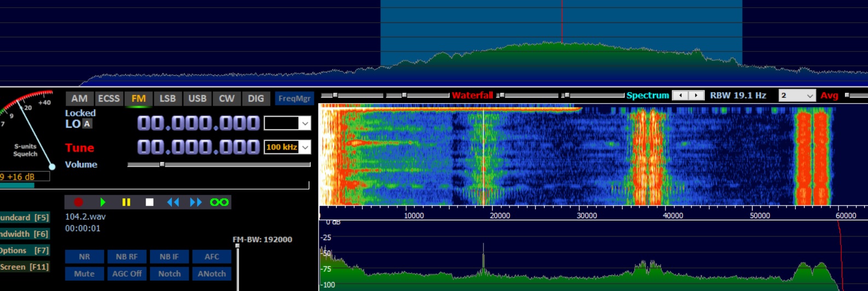Select the FM mode button
868x291 pixels.
click(x=138, y=99)
